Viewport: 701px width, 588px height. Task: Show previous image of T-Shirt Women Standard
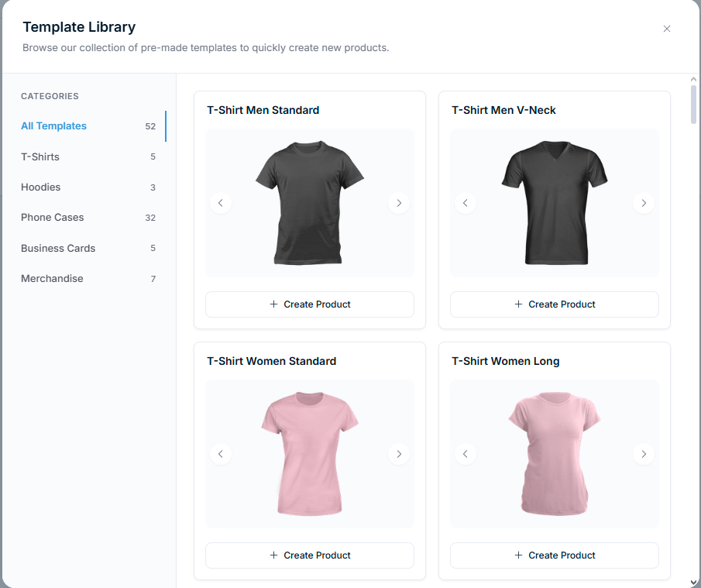pos(221,454)
